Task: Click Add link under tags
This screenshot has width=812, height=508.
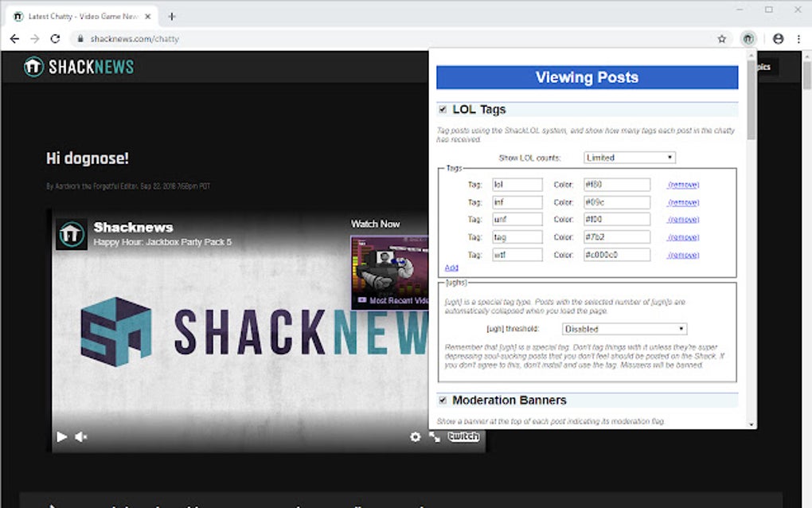Action: (x=451, y=268)
